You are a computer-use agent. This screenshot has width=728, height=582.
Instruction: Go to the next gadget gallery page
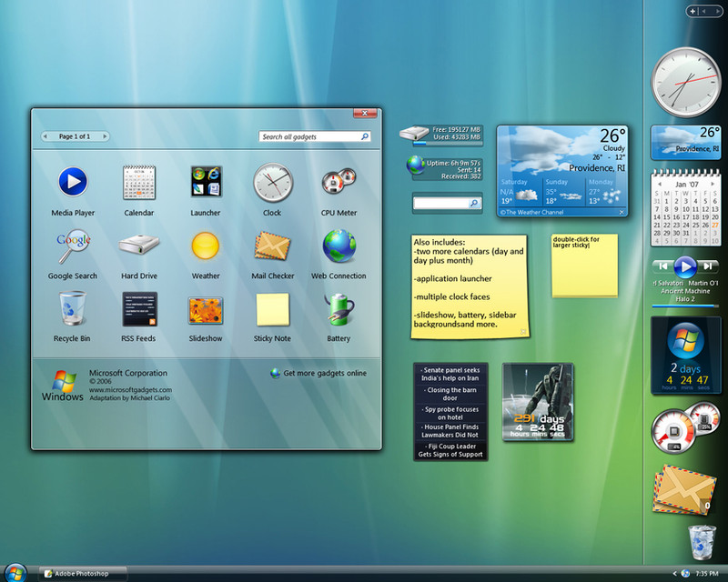pyautogui.click(x=105, y=136)
